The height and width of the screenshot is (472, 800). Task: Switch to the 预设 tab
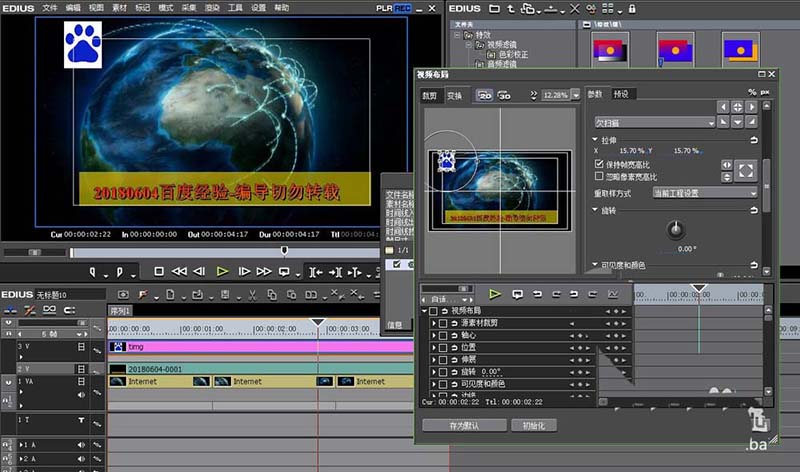[x=621, y=94]
